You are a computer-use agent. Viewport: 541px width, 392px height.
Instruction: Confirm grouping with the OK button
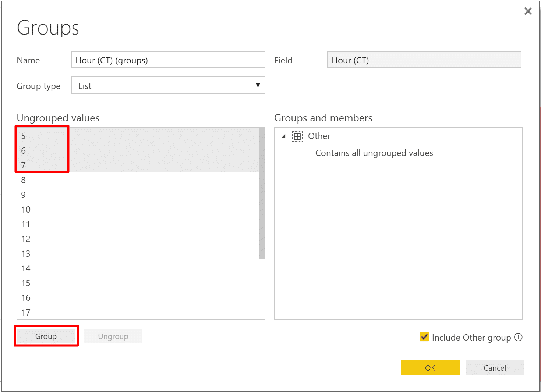point(430,368)
